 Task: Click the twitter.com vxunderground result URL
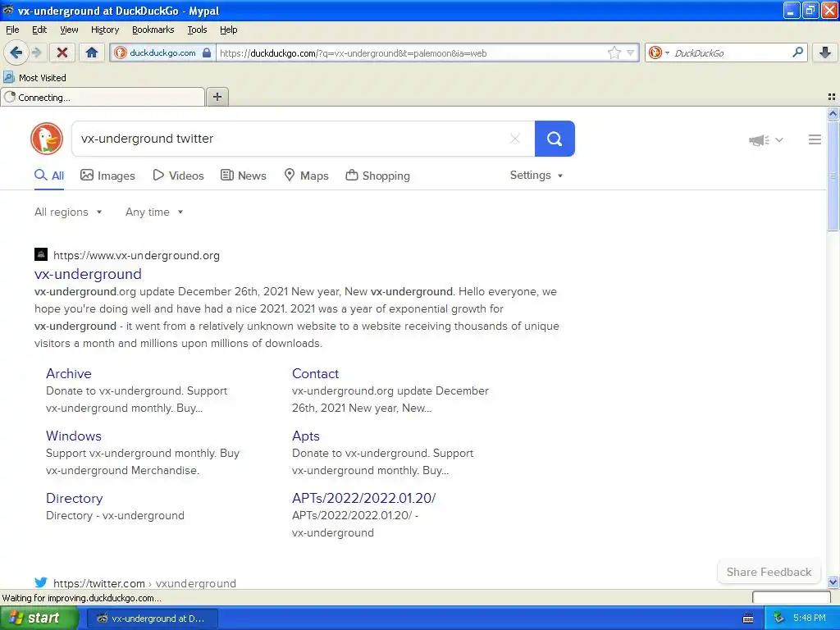(x=144, y=583)
